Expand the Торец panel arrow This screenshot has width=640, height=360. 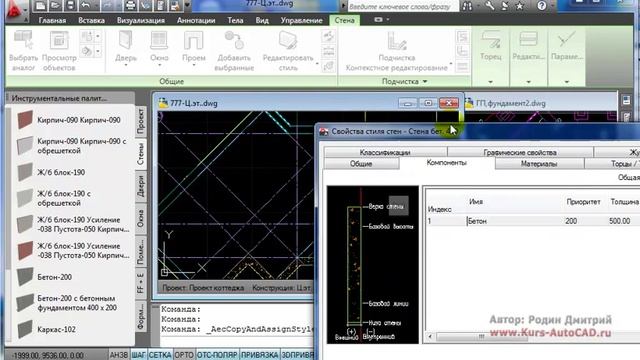pyautogui.click(x=491, y=82)
